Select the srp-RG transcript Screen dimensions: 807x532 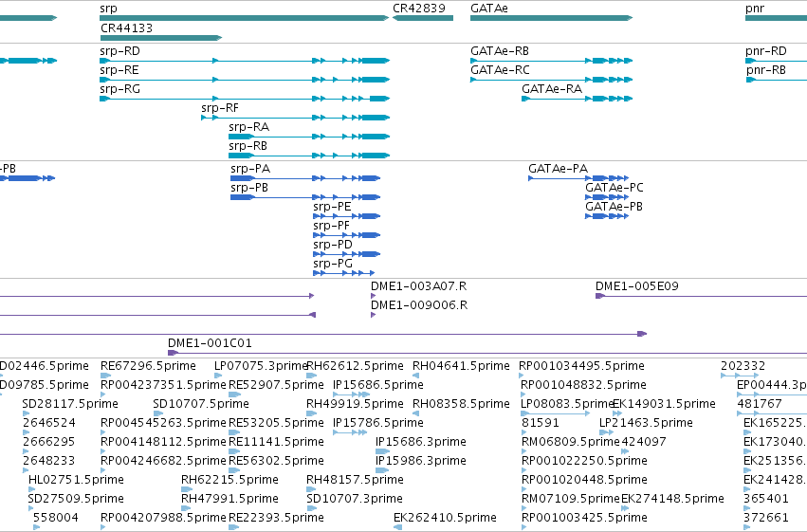coord(245,99)
